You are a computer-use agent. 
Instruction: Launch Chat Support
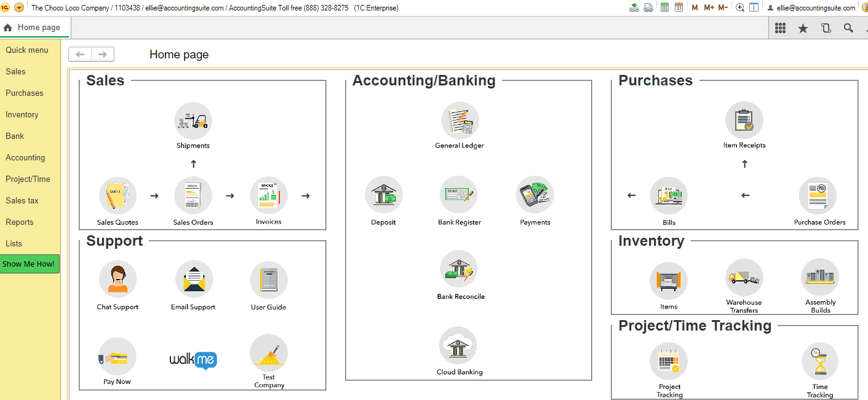coord(117,280)
